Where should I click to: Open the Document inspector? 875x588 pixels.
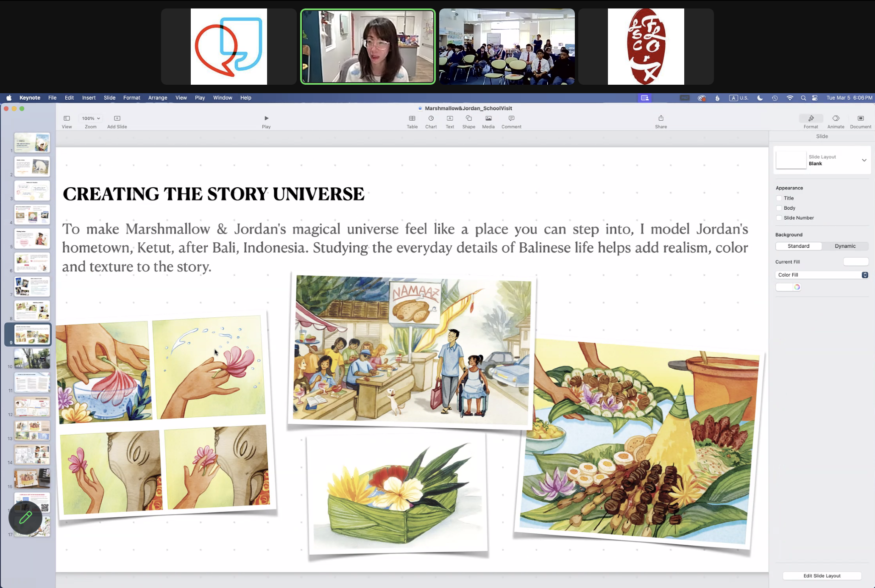861,121
